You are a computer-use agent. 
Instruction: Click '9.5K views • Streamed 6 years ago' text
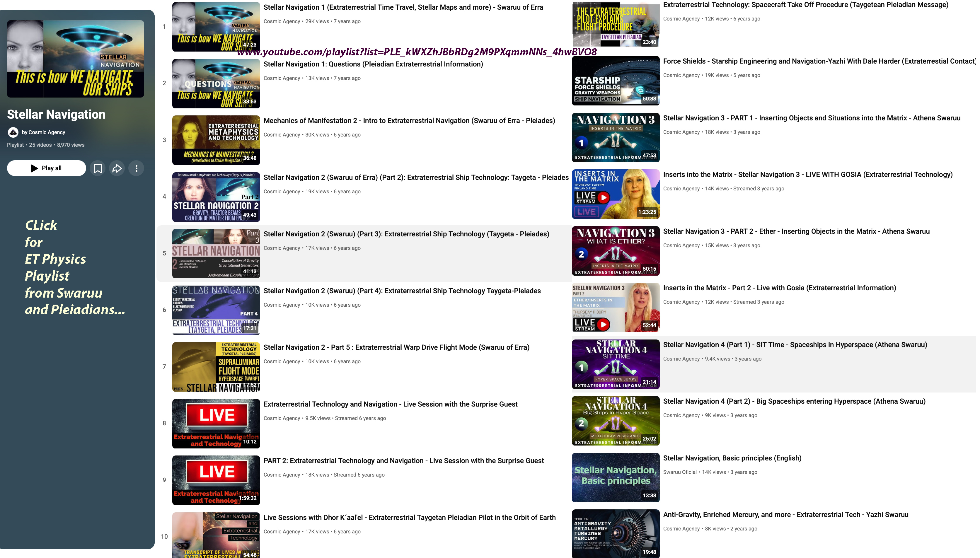(346, 419)
